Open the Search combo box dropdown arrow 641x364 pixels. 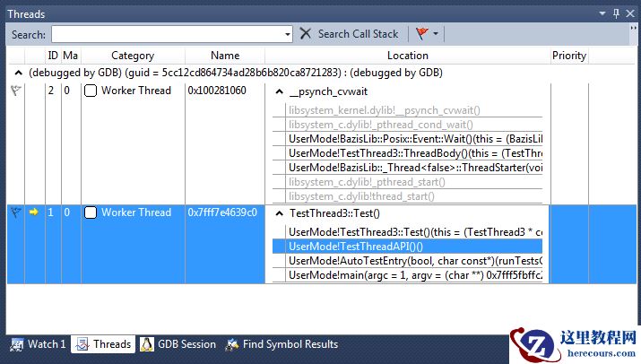(288, 34)
